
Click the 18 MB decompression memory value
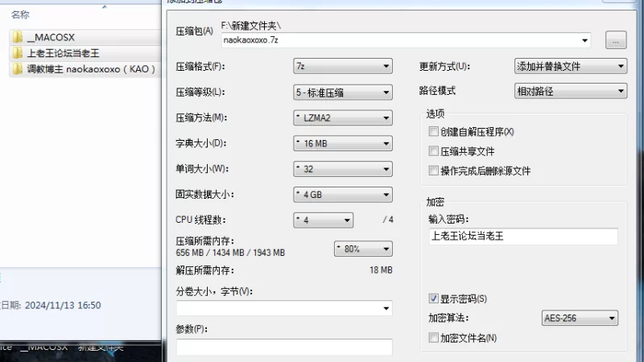pyautogui.click(x=381, y=270)
